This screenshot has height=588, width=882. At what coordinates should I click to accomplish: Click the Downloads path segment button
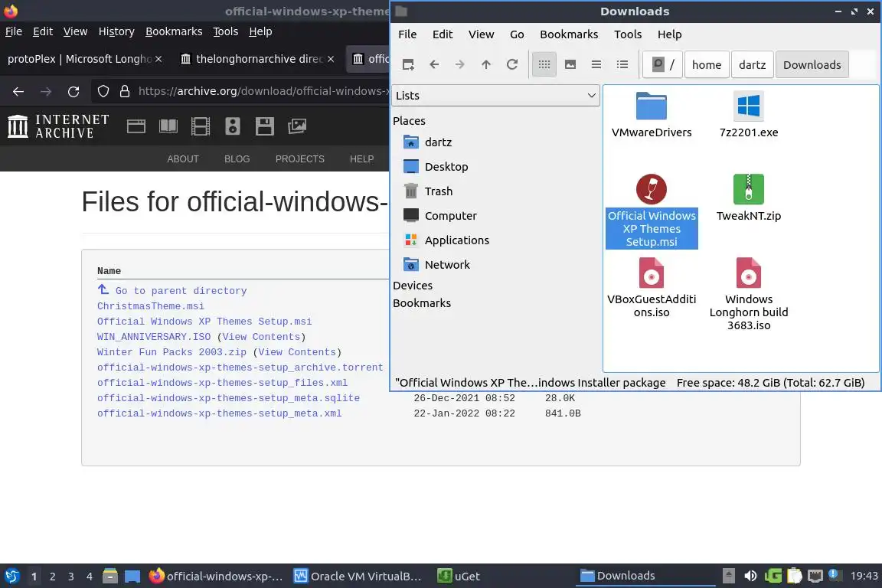tap(812, 65)
